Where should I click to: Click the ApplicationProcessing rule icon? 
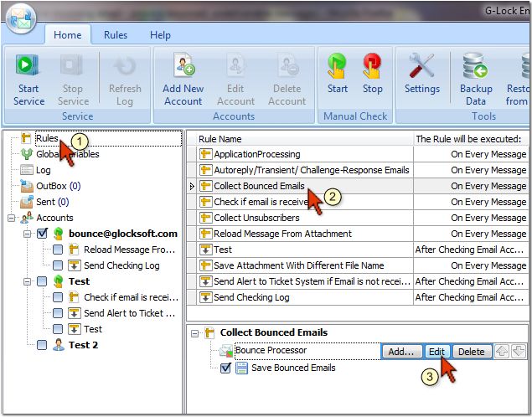coord(205,154)
